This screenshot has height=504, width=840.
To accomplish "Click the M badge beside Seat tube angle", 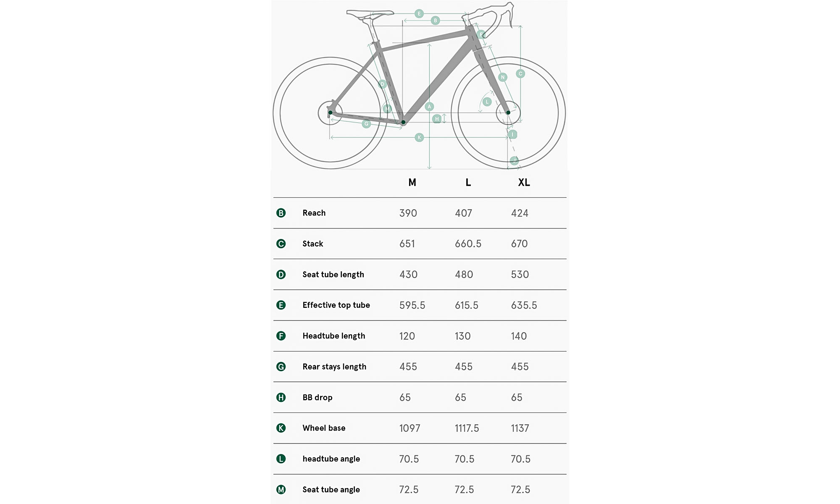I will [281, 490].
